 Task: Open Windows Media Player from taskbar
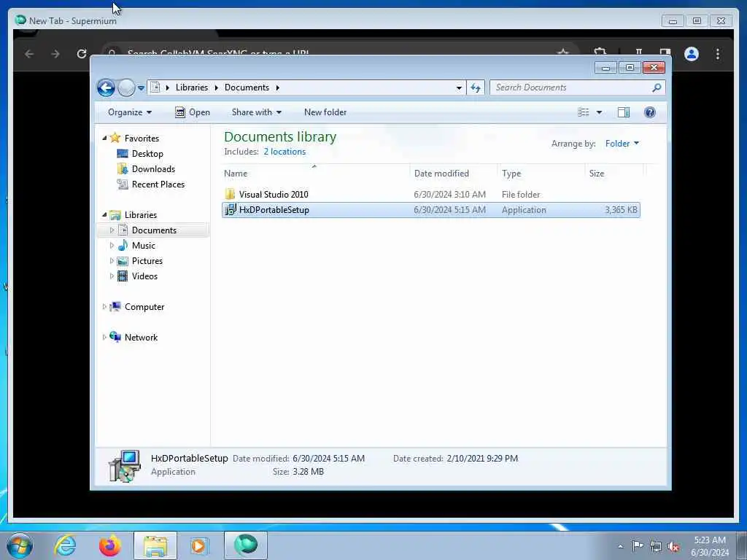[198, 545]
